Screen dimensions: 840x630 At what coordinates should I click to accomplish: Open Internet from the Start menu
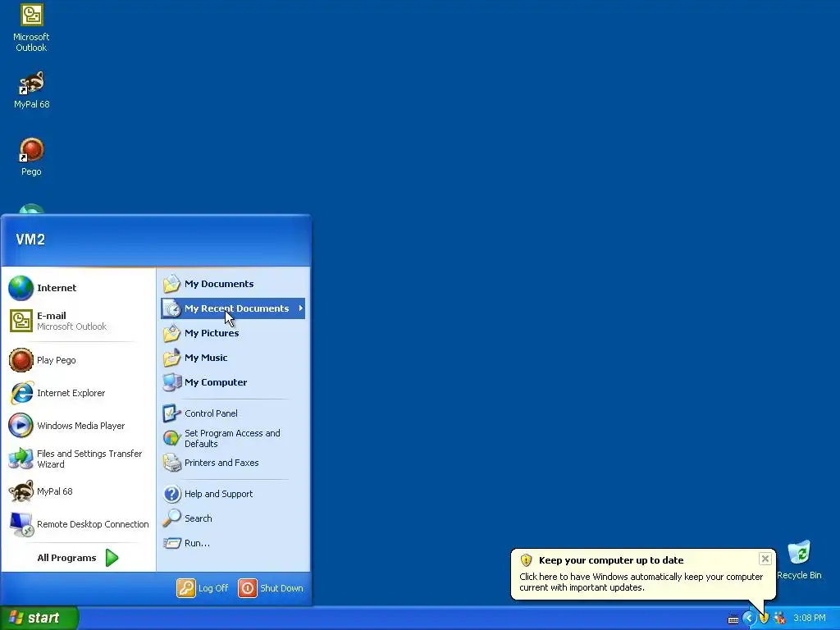coord(78,288)
